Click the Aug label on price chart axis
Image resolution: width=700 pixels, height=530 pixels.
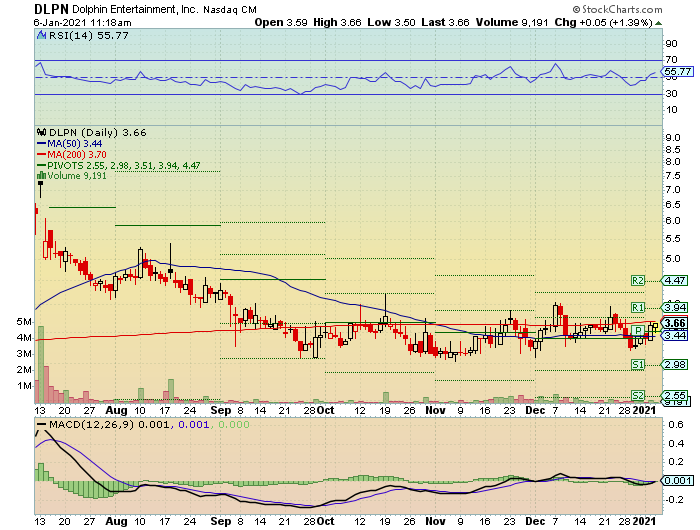tap(116, 410)
